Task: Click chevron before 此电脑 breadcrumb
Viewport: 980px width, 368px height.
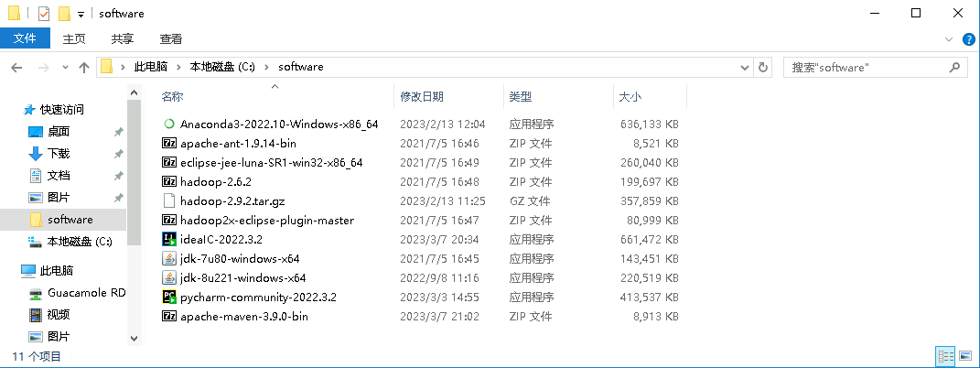Action: point(124,67)
